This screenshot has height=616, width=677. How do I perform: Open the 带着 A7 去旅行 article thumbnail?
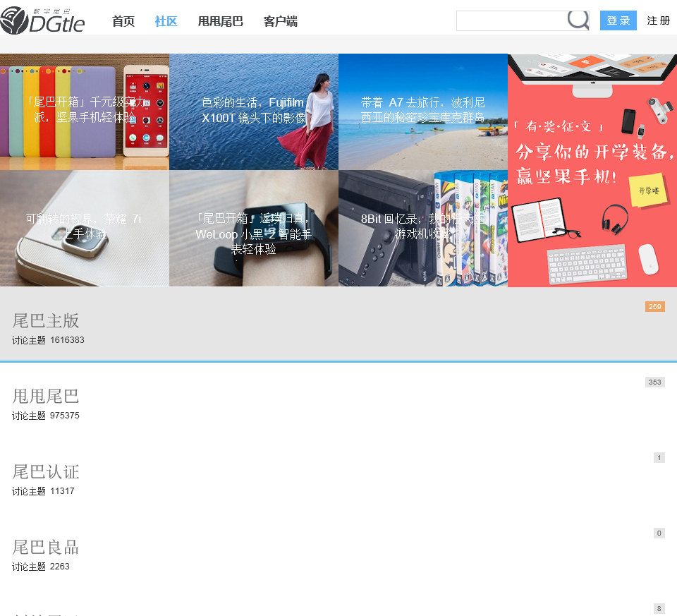point(423,112)
